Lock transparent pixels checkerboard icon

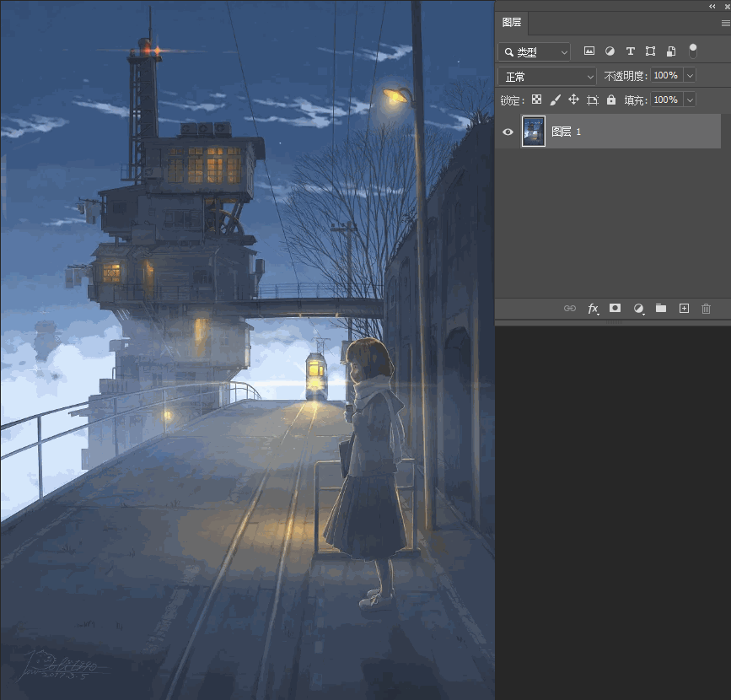pyautogui.click(x=536, y=100)
